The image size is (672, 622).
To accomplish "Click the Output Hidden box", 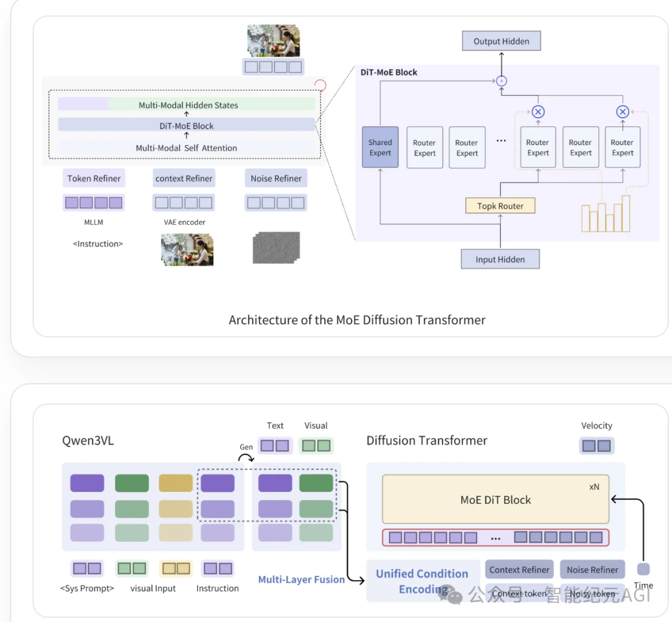I will pyautogui.click(x=502, y=41).
